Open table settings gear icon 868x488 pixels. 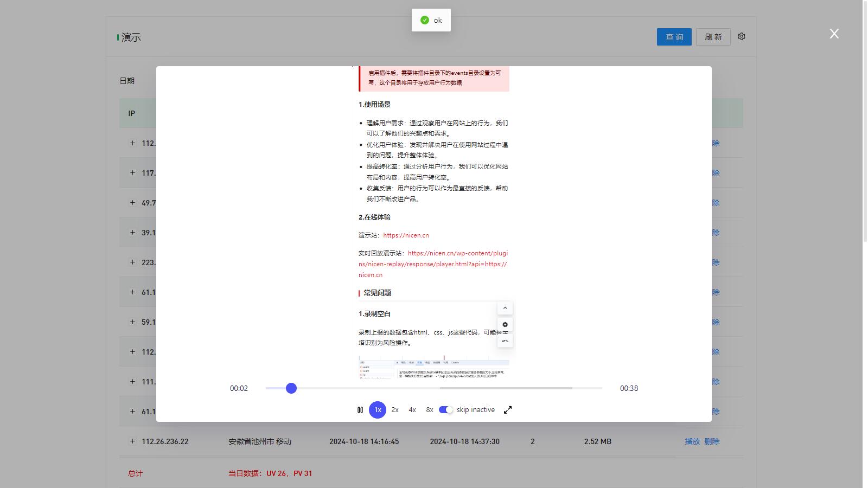click(x=742, y=36)
